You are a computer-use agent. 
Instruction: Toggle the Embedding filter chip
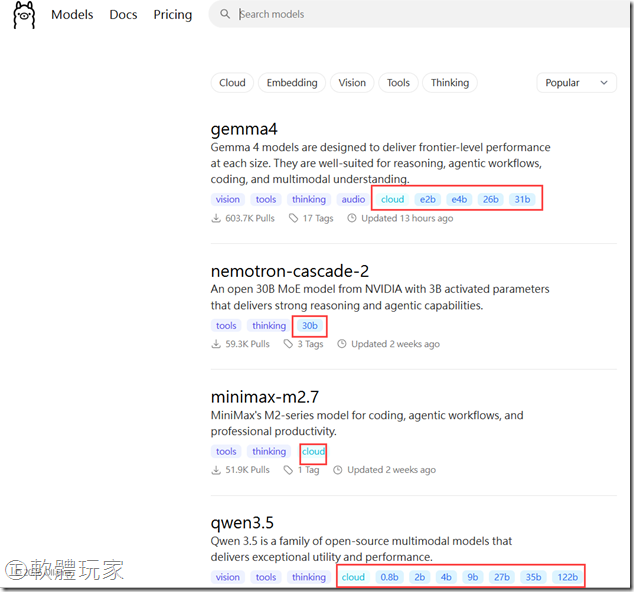tap(291, 83)
